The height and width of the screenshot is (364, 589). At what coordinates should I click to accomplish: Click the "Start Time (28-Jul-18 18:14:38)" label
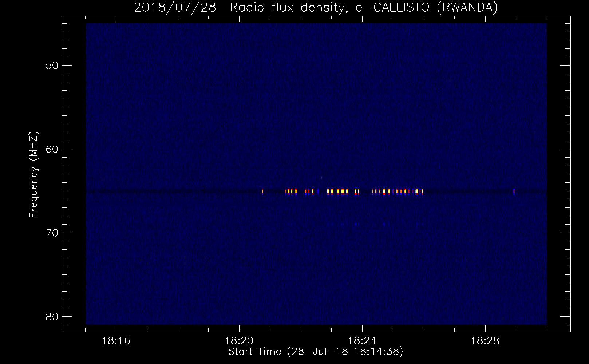(316, 352)
